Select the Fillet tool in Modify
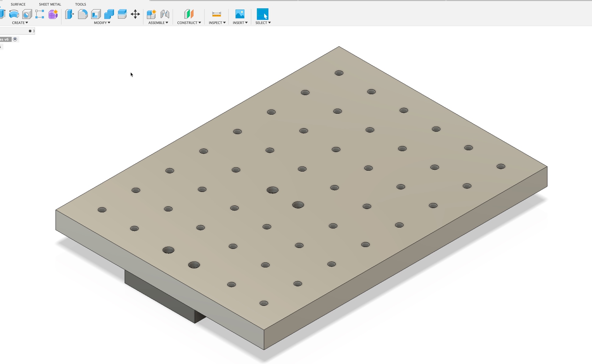592x364 pixels. pyautogui.click(x=83, y=14)
